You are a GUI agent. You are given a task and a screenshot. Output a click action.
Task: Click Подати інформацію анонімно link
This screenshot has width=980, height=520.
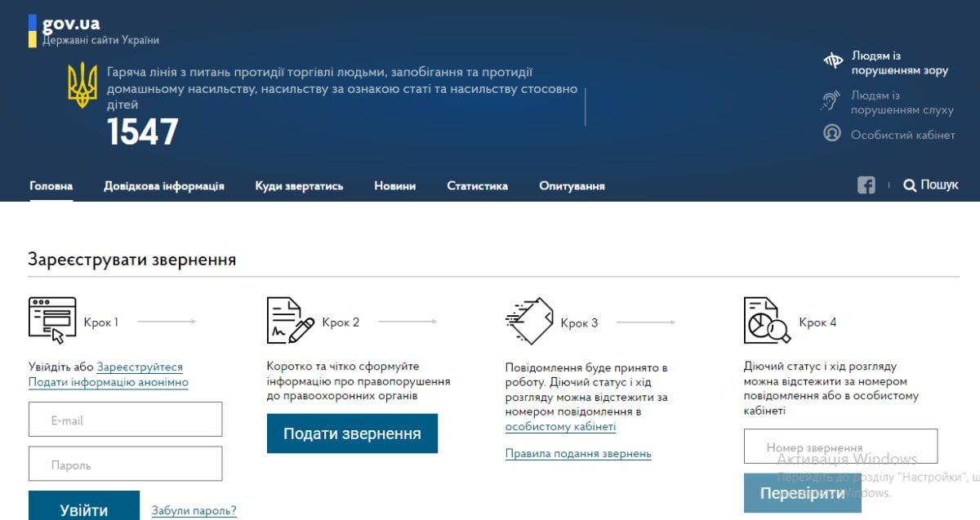click(x=109, y=382)
